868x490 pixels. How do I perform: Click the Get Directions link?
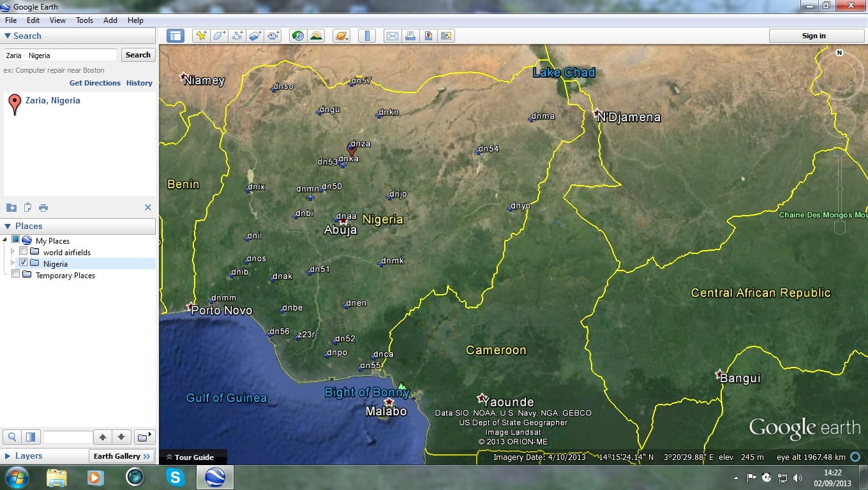[94, 83]
